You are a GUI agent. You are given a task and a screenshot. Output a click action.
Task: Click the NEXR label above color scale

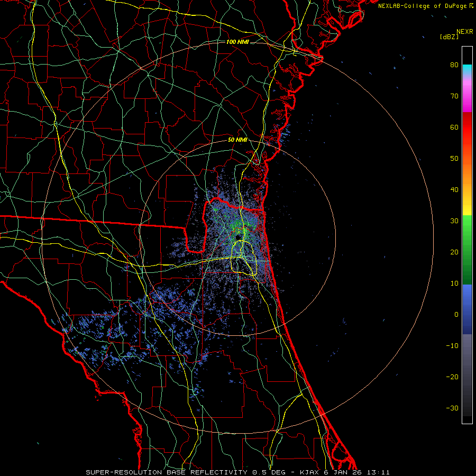(x=464, y=32)
